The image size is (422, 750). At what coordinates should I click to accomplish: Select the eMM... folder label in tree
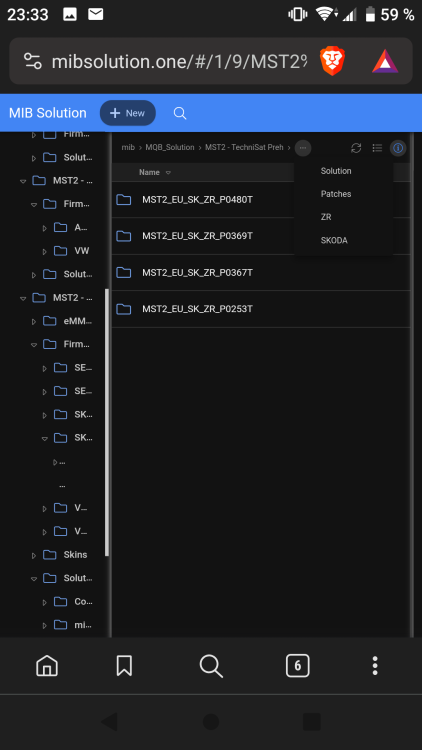click(x=78, y=321)
